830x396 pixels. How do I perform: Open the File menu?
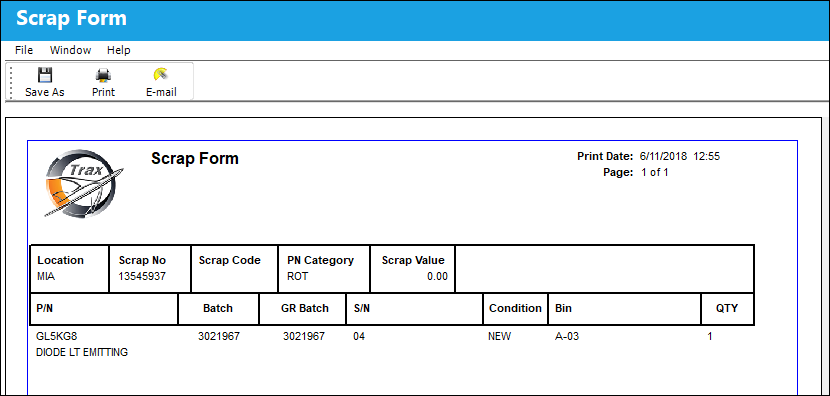coord(24,50)
